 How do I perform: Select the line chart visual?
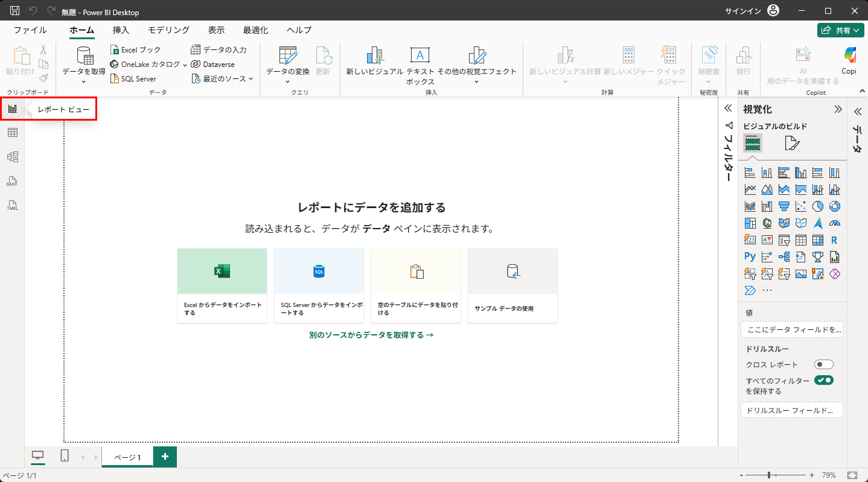pos(750,189)
